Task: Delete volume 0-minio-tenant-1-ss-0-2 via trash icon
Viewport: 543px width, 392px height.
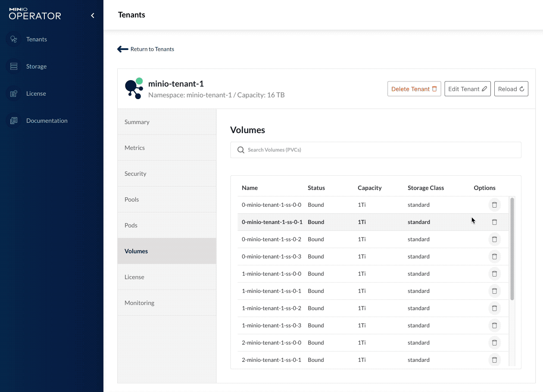Action: point(494,240)
